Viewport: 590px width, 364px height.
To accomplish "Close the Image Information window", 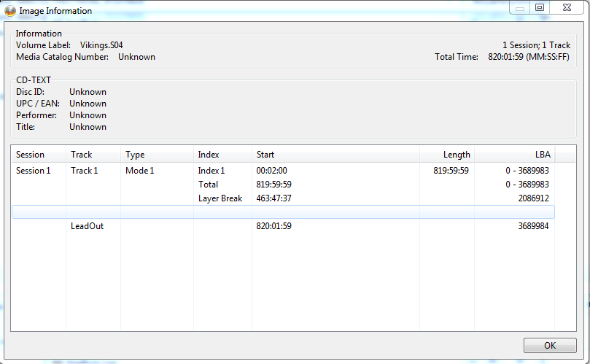I will point(567,7).
